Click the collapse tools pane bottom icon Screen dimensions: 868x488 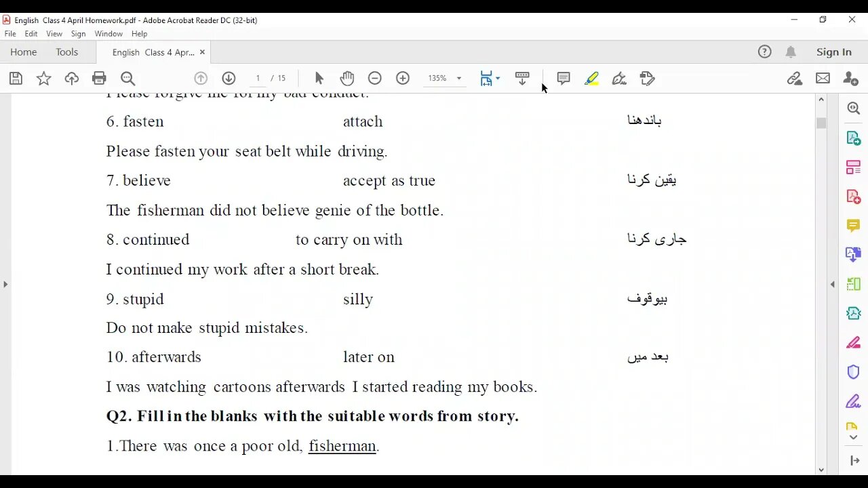(x=854, y=461)
